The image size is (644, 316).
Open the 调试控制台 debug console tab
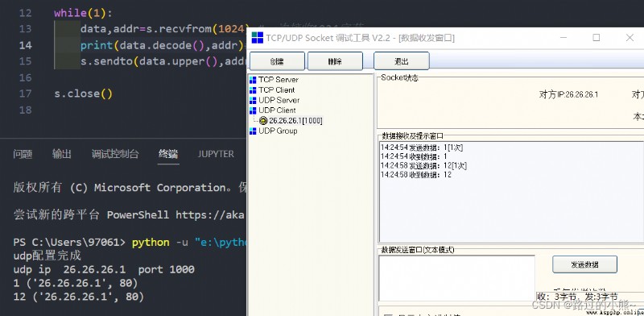point(115,154)
